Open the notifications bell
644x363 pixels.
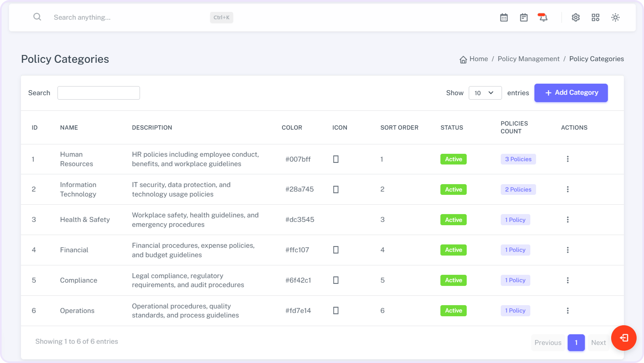point(543,18)
